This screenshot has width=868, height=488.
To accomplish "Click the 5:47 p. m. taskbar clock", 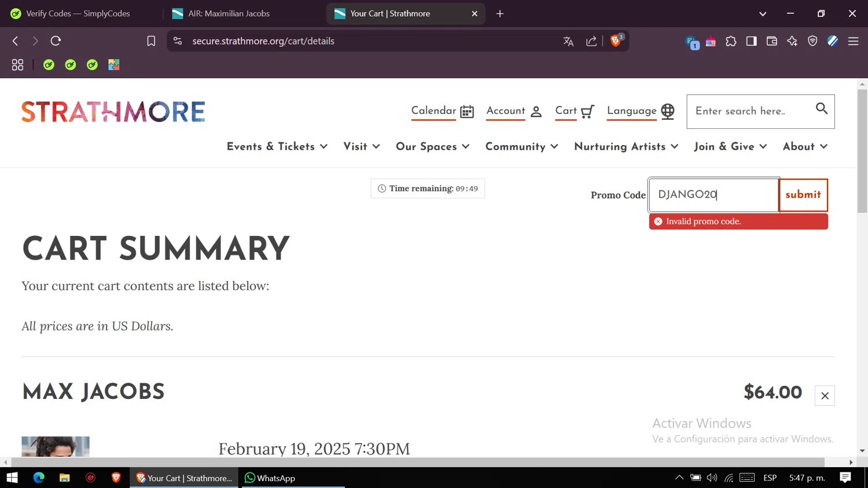I will (x=807, y=478).
